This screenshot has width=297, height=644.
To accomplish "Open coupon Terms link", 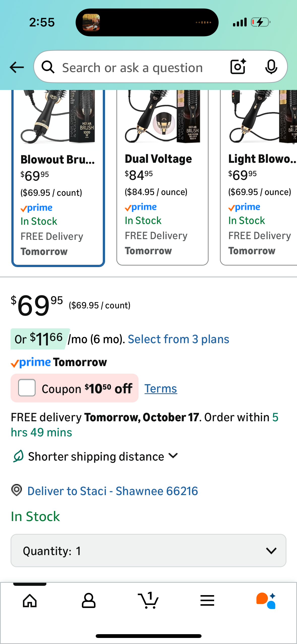I will click(161, 389).
